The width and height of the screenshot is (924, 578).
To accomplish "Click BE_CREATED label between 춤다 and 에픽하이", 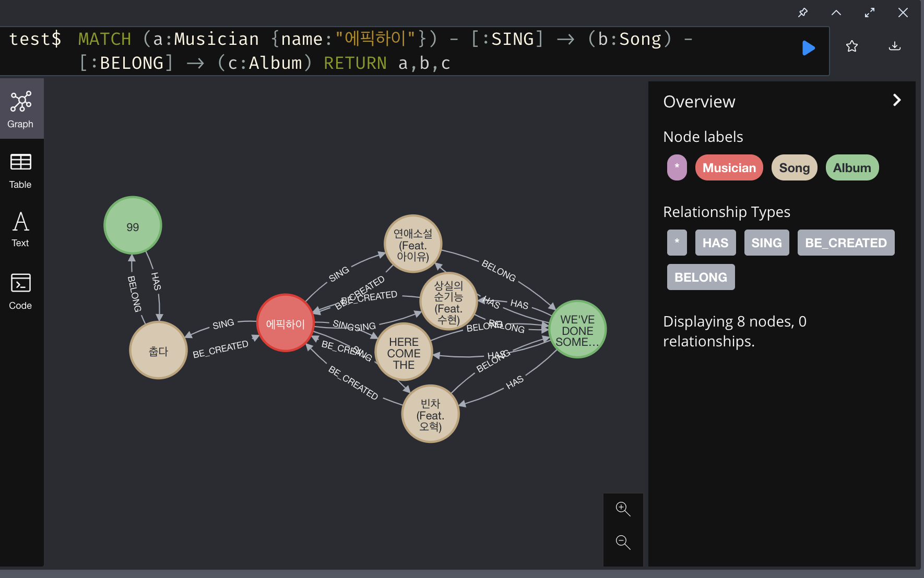I will click(221, 350).
